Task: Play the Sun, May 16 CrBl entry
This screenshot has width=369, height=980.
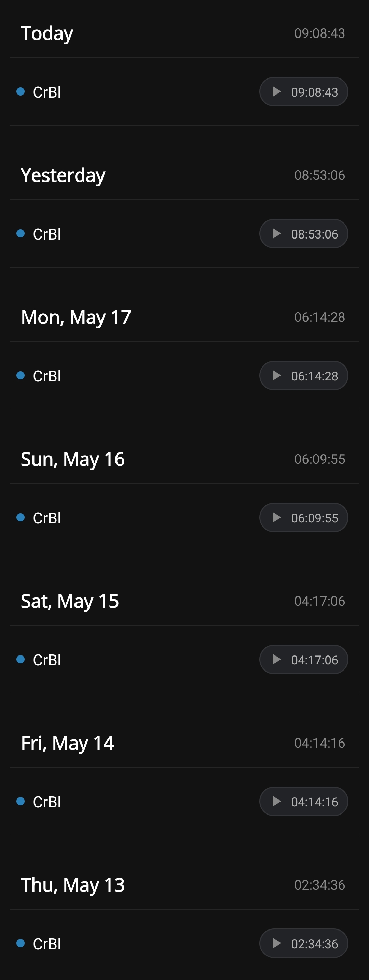Action: pos(303,517)
